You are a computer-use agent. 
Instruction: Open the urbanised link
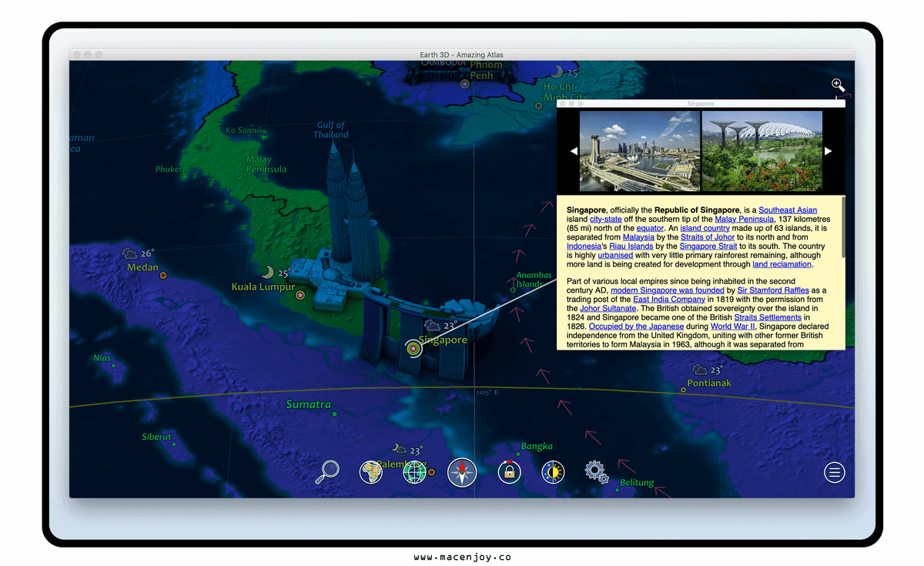click(x=615, y=255)
